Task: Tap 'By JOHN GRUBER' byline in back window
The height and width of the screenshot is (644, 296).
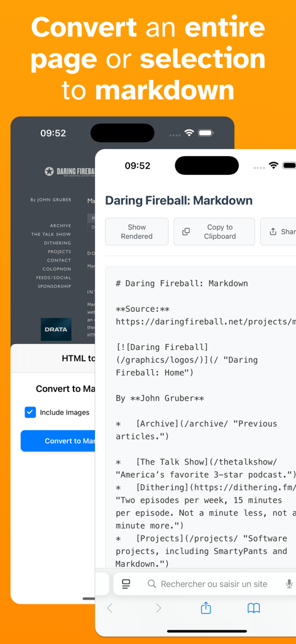Action: click(50, 199)
